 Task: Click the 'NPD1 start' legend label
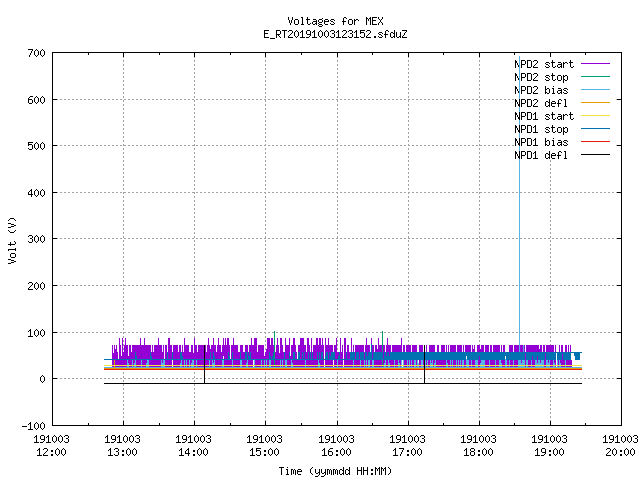[544, 116]
